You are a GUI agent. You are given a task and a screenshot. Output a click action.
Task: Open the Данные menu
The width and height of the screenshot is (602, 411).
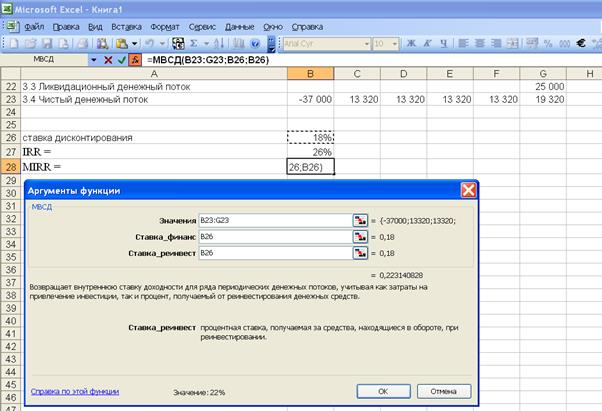239,25
